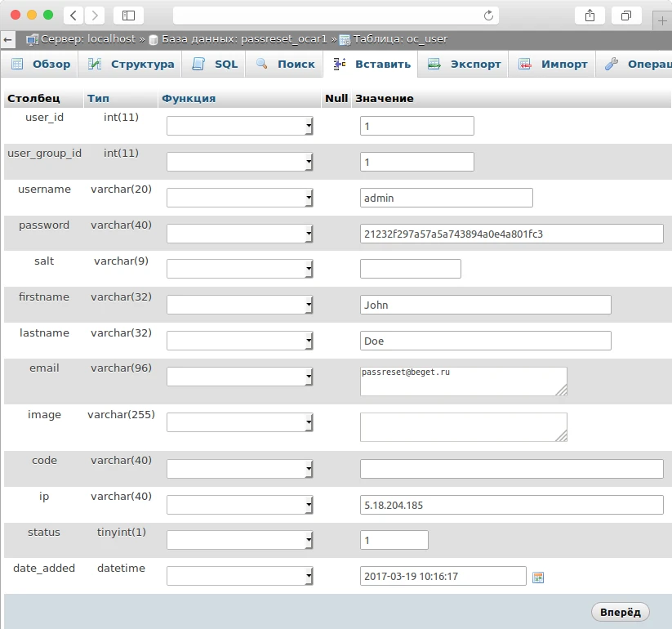
Task: Open function dropdown for email row
Action: point(240,377)
